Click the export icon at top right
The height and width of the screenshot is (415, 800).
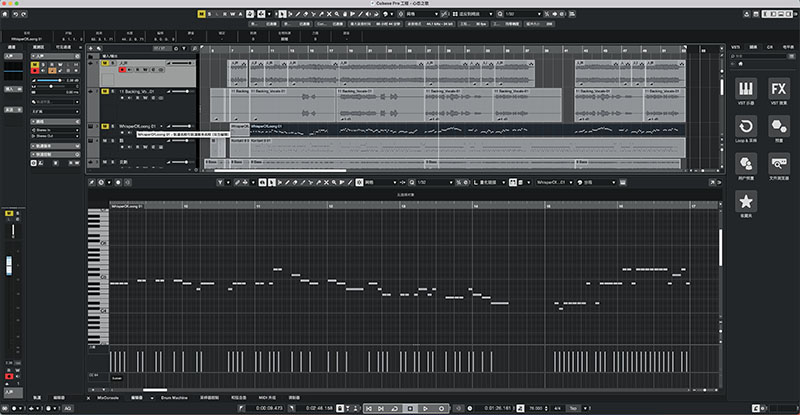click(x=746, y=14)
